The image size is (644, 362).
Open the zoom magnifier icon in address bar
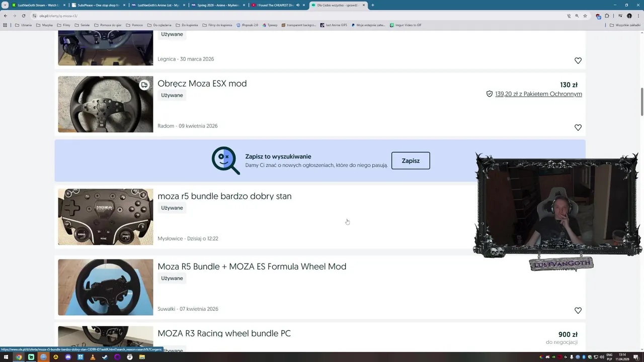(577, 16)
